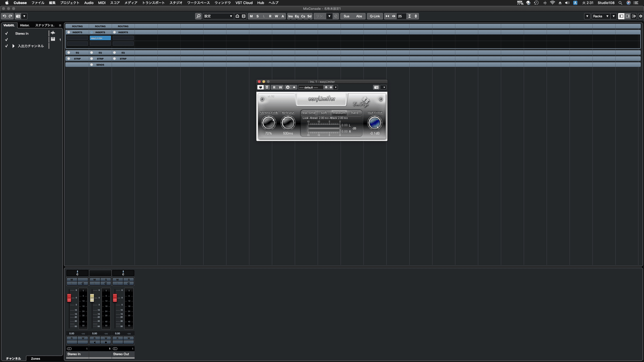Select soft limiter mode

(x=324, y=113)
